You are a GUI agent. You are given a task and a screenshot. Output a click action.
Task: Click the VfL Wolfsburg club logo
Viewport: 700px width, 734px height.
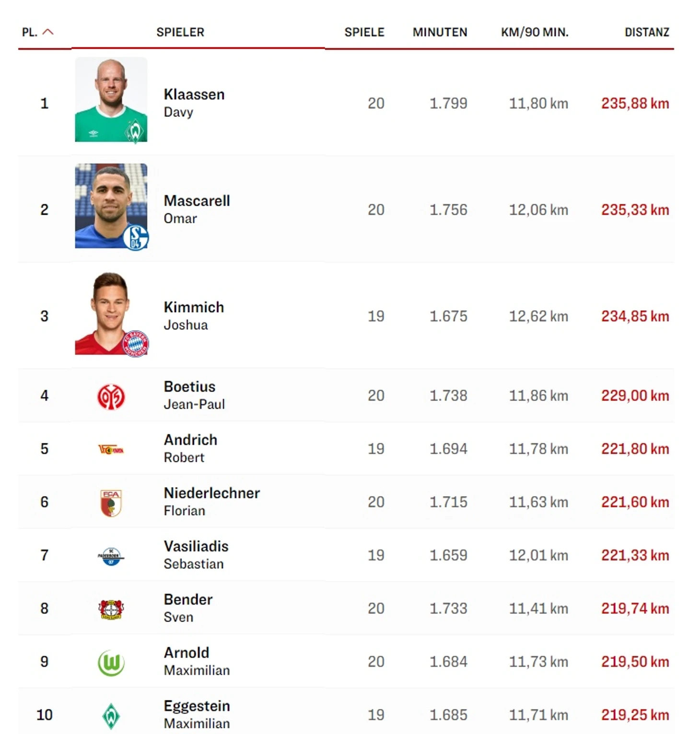(x=111, y=663)
